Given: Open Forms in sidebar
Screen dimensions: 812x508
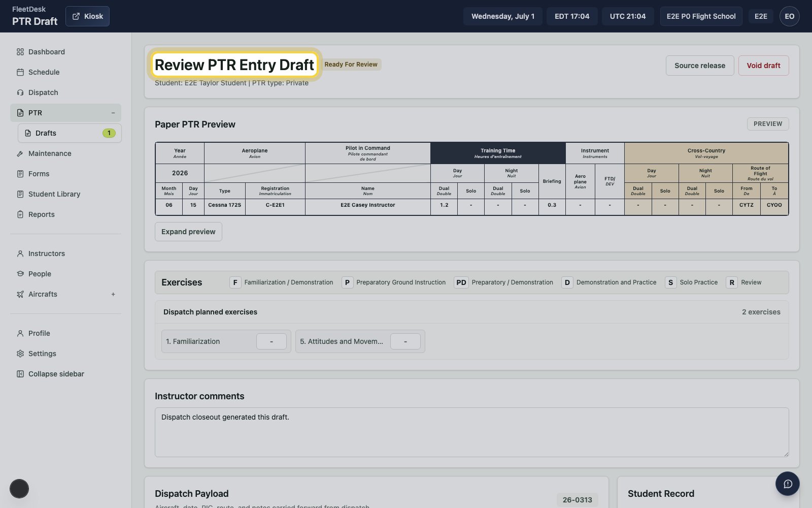Looking at the screenshot, I should click(x=66, y=174).
